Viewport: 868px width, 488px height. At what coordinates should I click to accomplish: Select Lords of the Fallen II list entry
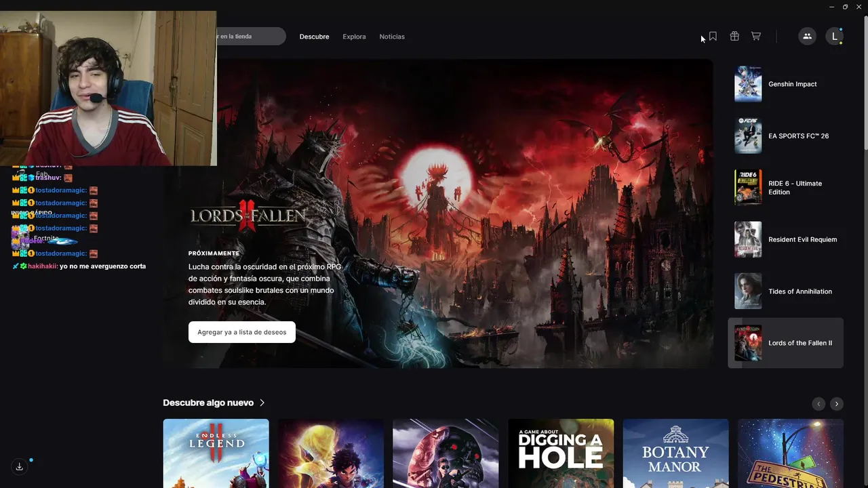[x=785, y=343]
